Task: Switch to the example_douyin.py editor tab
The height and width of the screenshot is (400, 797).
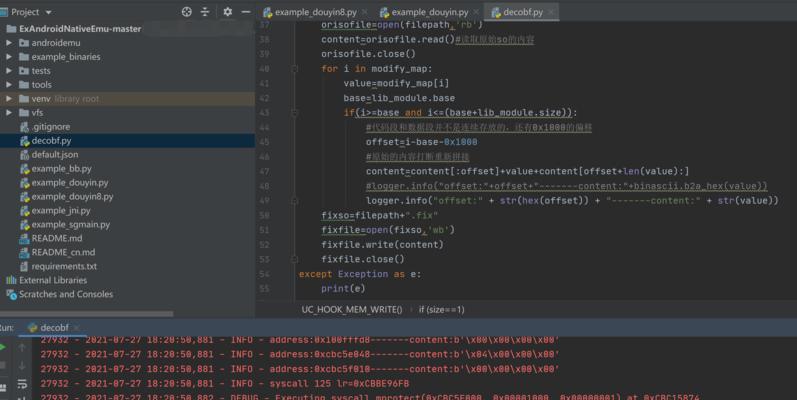Action: click(430, 12)
